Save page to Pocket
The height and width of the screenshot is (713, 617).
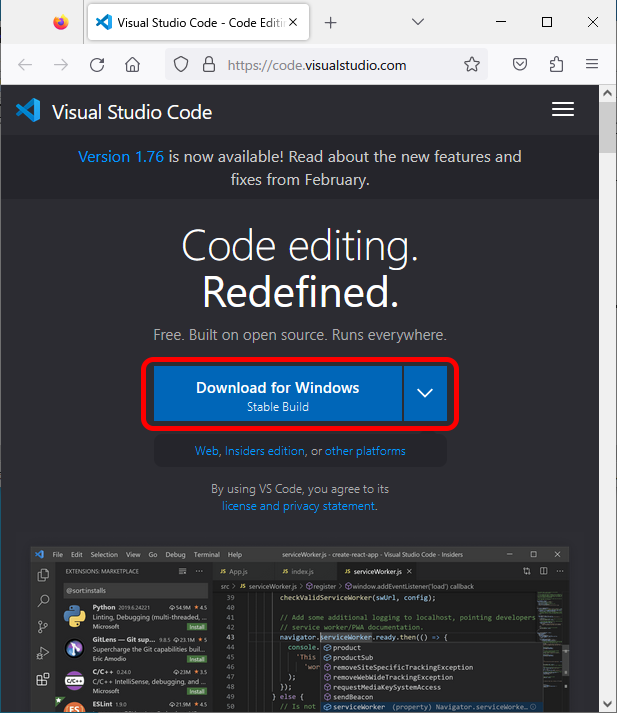(521, 65)
